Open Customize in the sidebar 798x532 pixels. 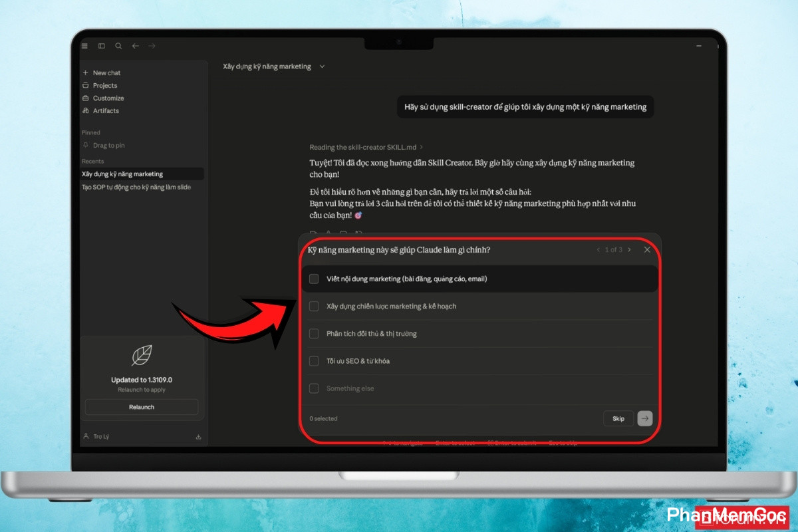point(102,98)
